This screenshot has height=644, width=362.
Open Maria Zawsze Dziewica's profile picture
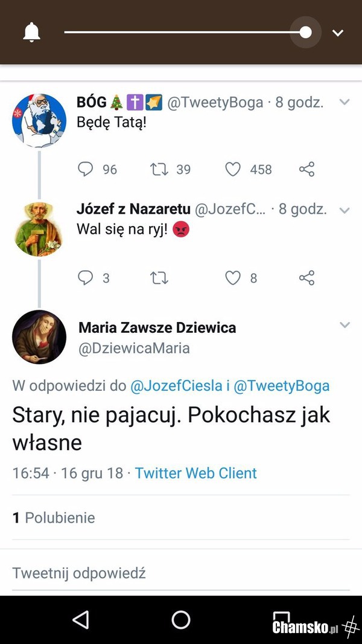(x=39, y=337)
